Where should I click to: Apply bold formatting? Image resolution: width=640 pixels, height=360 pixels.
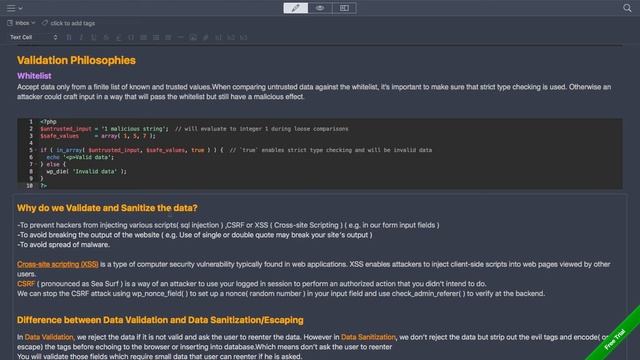coord(69,38)
